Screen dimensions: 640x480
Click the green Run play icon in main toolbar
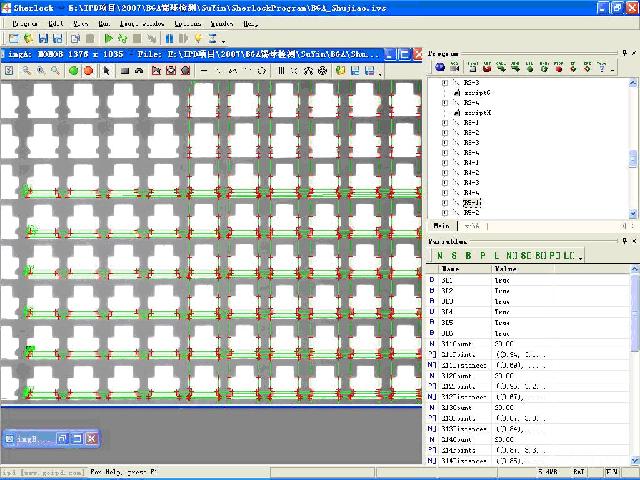click(x=109, y=38)
